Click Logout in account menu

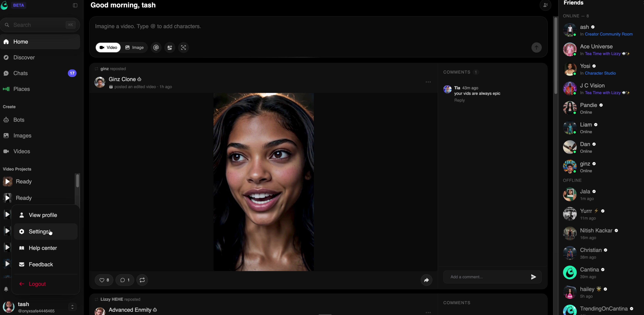(45, 284)
